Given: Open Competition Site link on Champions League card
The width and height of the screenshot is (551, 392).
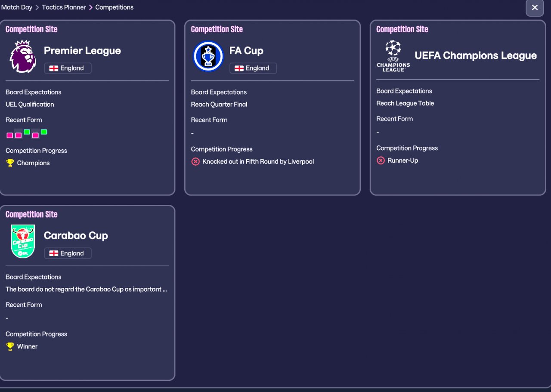Looking at the screenshot, I should pos(402,29).
